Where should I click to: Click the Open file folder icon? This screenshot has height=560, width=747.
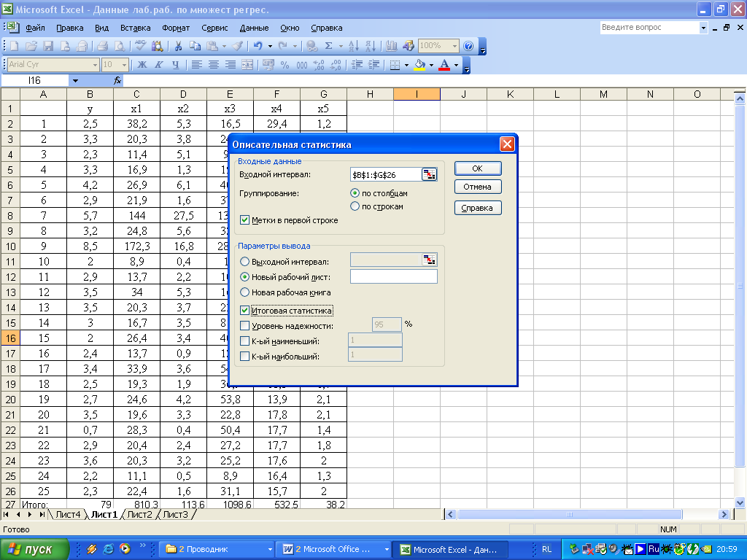31,46
